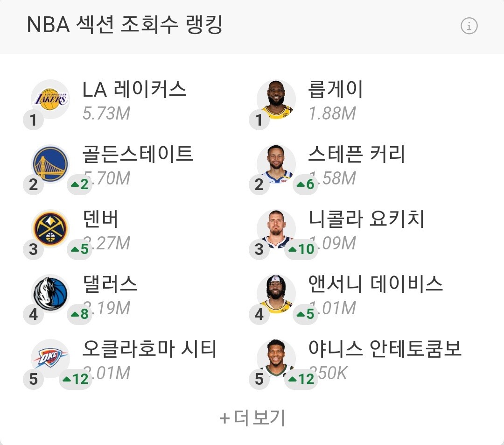Click the 니콜라 요키치 player photo
Viewport: 504px width, 445px height.
pyautogui.click(x=276, y=229)
